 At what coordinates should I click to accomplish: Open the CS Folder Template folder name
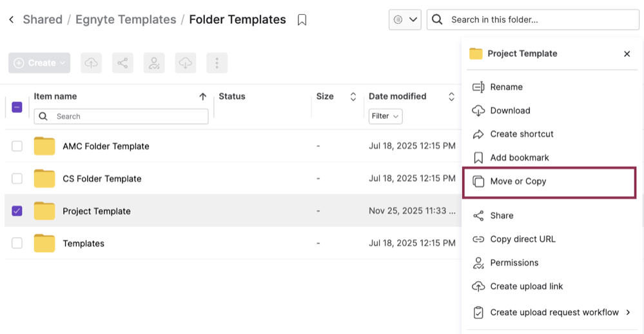pos(102,179)
